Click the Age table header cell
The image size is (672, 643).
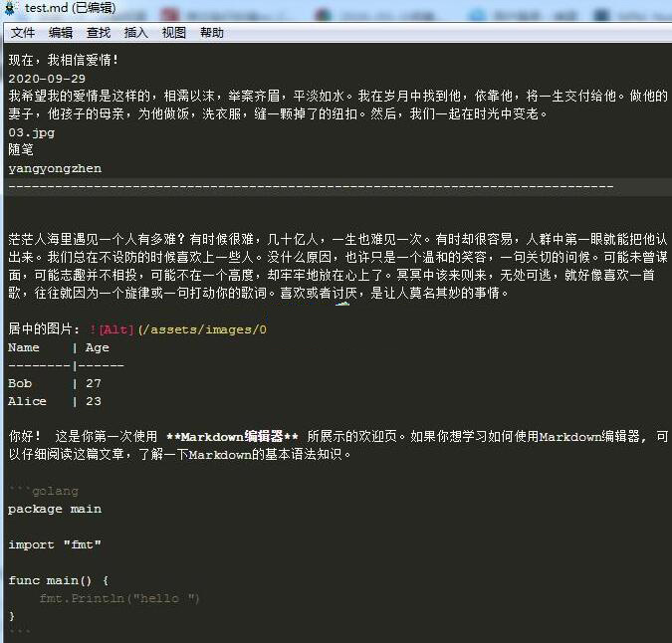coord(98,347)
